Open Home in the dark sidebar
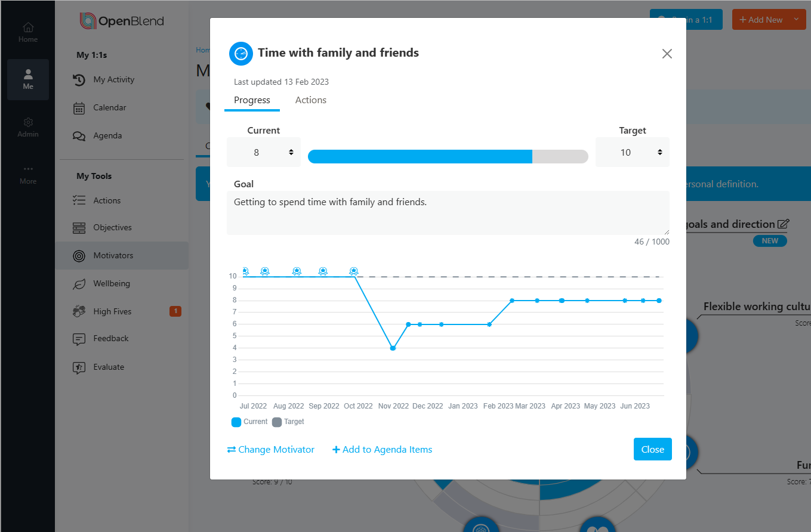Image resolution: width=811 pixels, height=532 pixels. [27, 33]
